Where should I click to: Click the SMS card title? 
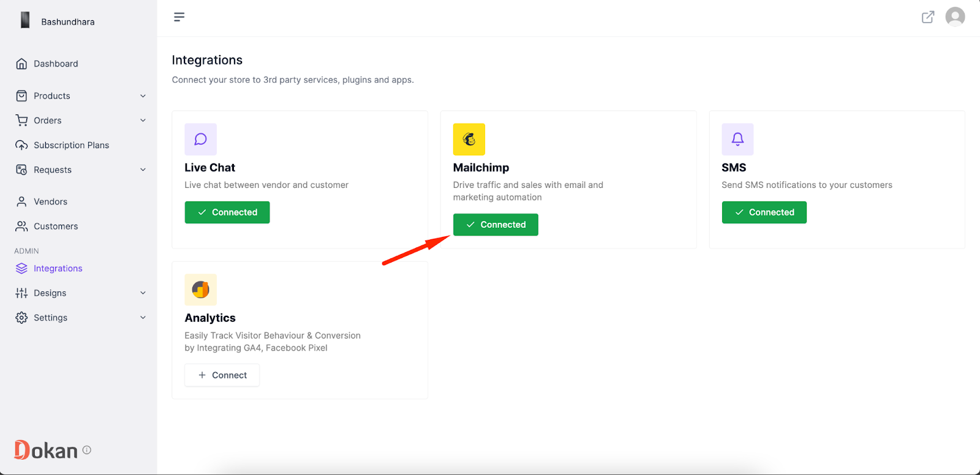pos(734,168)
